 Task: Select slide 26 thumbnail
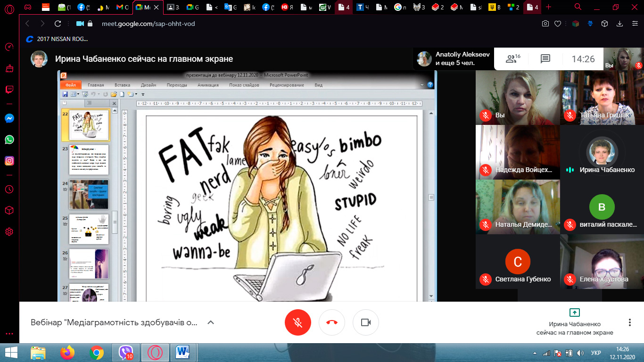(x=90, y=264)
